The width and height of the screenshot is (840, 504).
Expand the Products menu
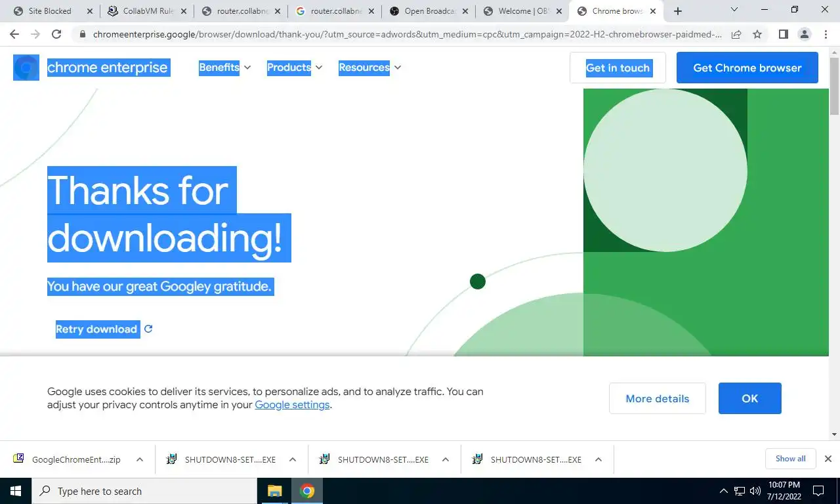tap(295, 67)
